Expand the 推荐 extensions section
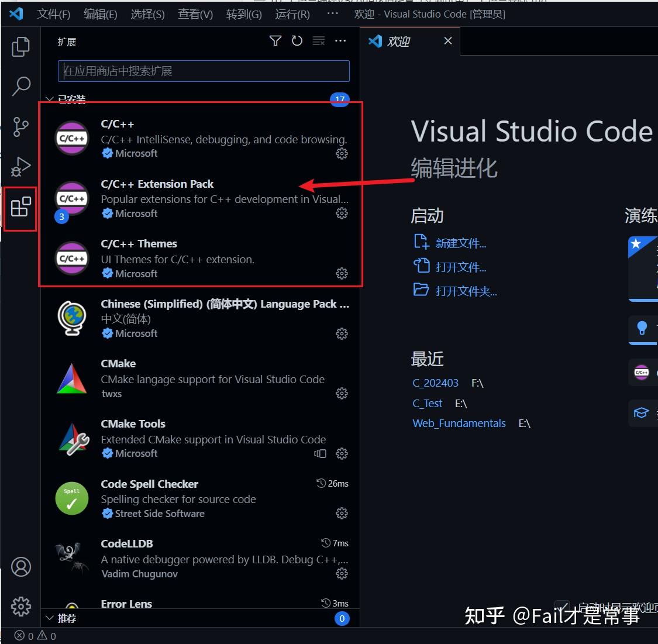Image resolution: width=658 pixels, height=644 pixels. [50, 618]
